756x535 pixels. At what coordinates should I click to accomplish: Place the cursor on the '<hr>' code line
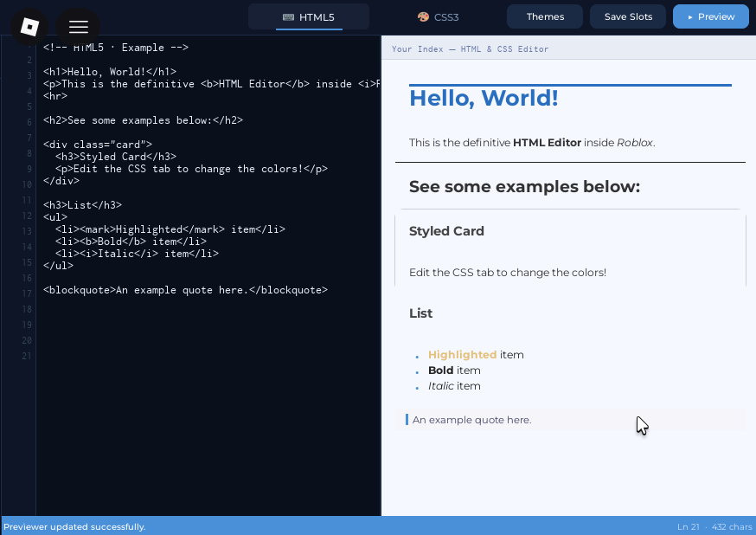click(55, 96)
